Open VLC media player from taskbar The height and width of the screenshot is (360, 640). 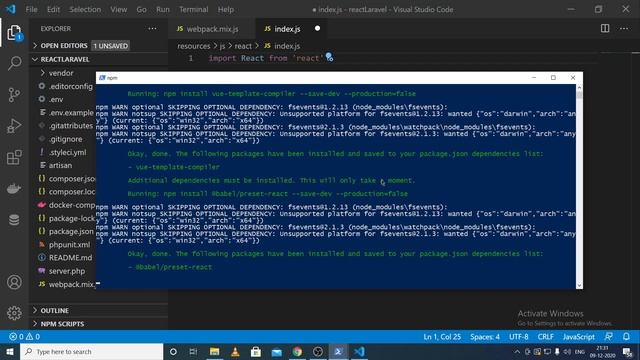point(235,352)
